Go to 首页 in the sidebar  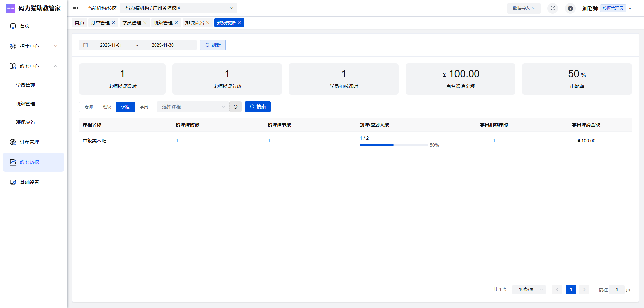25,26
